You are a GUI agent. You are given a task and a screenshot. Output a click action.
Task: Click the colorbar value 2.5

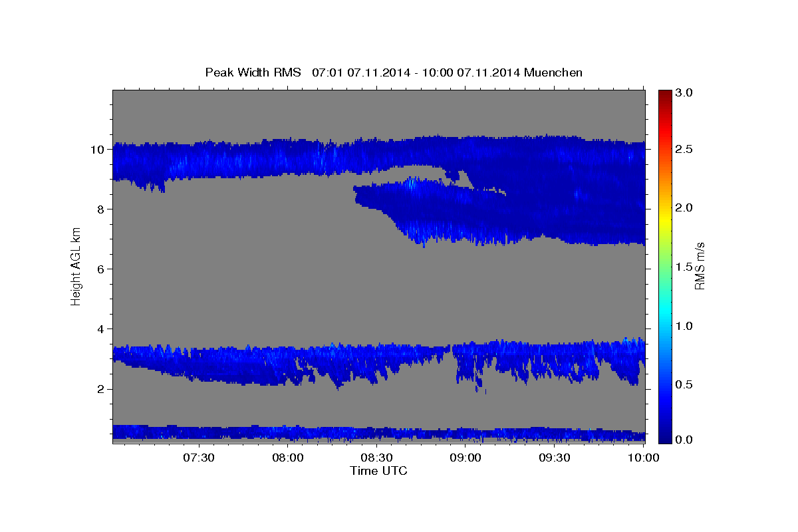coord(685,150)
